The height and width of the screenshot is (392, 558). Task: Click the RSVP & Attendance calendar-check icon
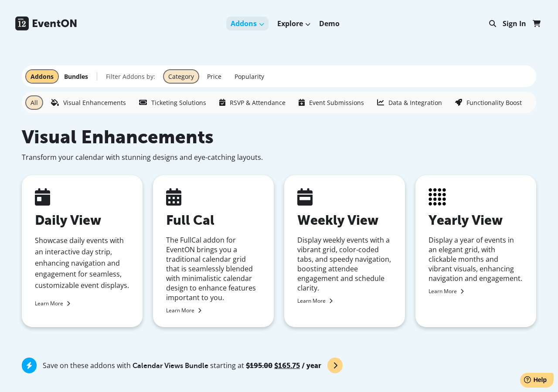(222, 102)
